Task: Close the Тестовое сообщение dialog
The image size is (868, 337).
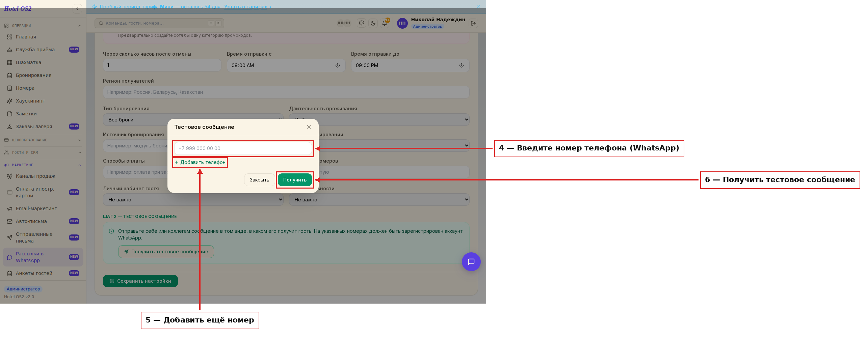Action: click(x=309, y=127)
